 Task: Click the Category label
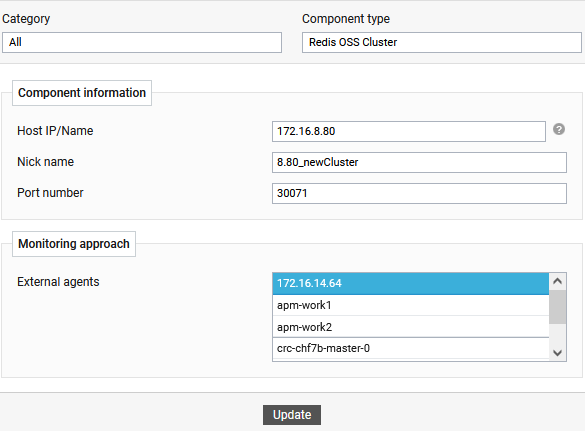[26, 19]
